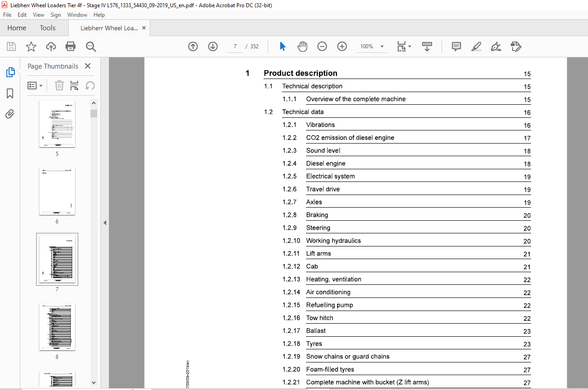Click the stamp and edit tool icon

[x=516, y=46]
